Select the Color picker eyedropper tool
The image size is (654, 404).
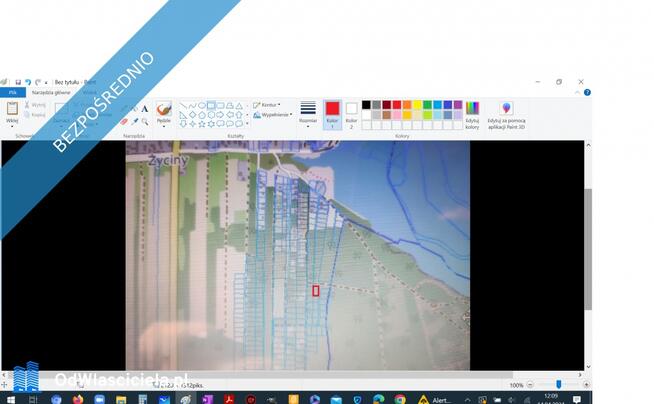tap(135, 122)
